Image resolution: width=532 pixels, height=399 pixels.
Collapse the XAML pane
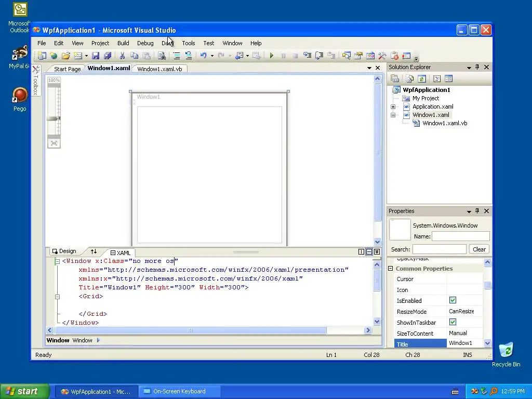(x=377, y=252)
